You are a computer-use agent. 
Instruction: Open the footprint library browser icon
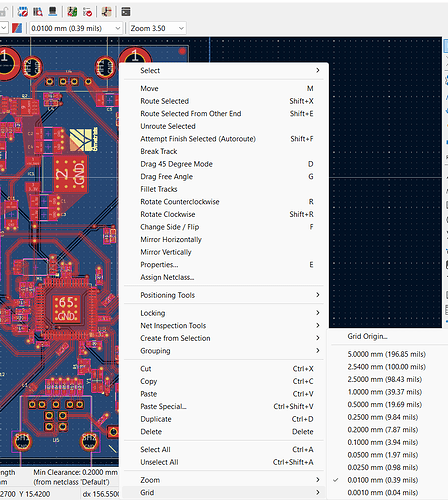pyautogui.click(x=38, y=12)
